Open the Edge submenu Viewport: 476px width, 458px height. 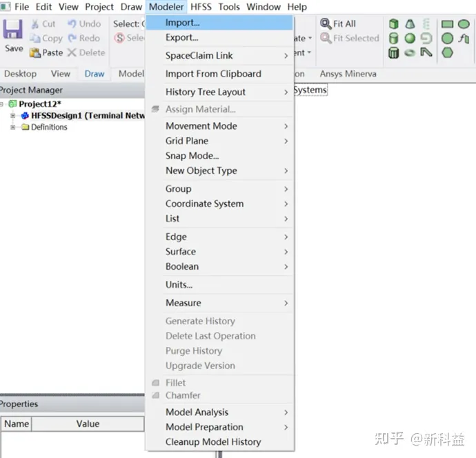220,237
